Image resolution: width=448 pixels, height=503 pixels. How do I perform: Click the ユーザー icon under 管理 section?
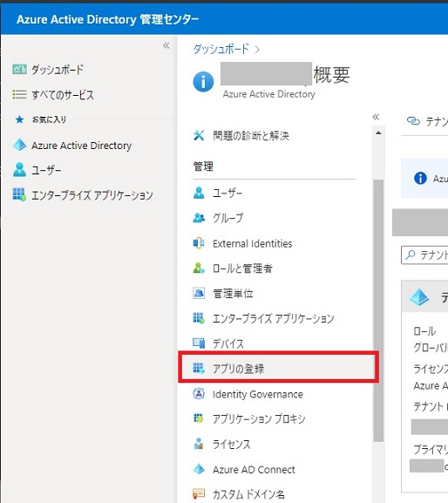coord(199,193)
